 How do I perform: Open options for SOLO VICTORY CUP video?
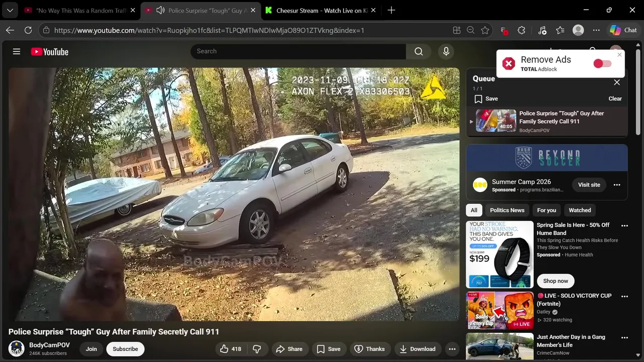624,297
